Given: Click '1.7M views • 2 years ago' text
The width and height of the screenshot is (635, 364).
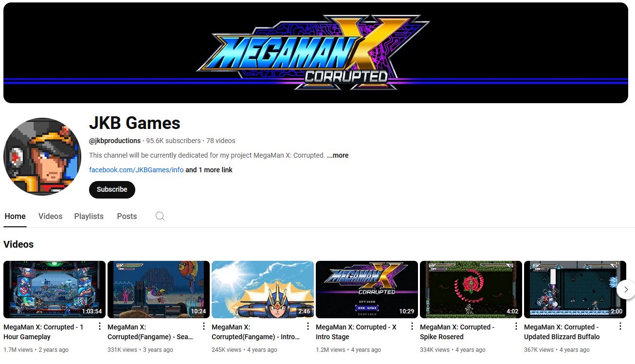Looking at the screenshot, I should (x=36, y=350).
